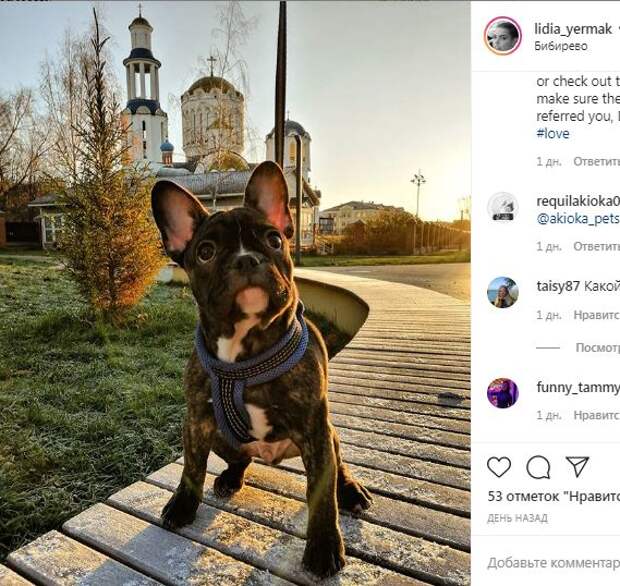Like the post with the heart icon
The height and width of the screenshot is (586, 620).
[x=499, y=467]
